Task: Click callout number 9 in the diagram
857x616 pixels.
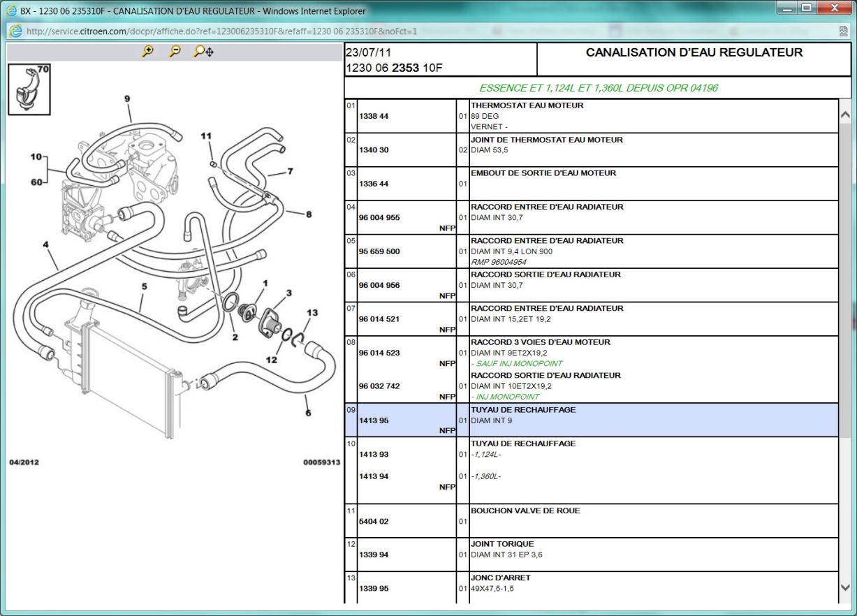Action: [127, 99]
